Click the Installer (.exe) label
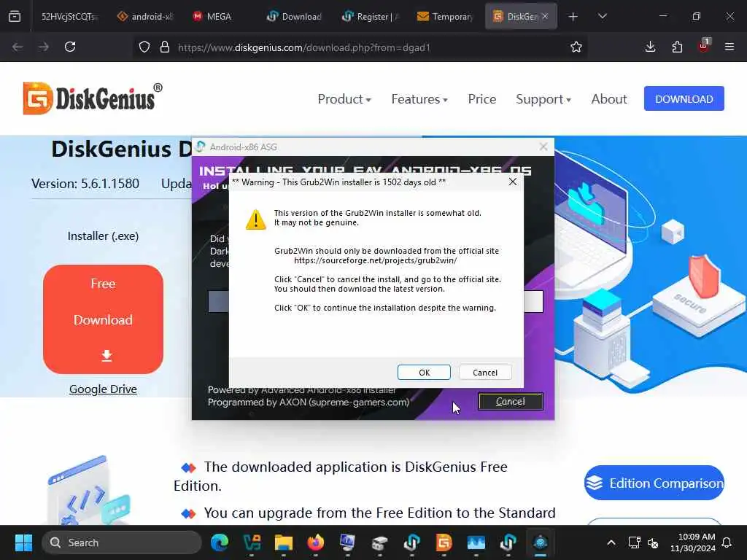This screenshot has width=747, height=560. (x=103, y=236)
